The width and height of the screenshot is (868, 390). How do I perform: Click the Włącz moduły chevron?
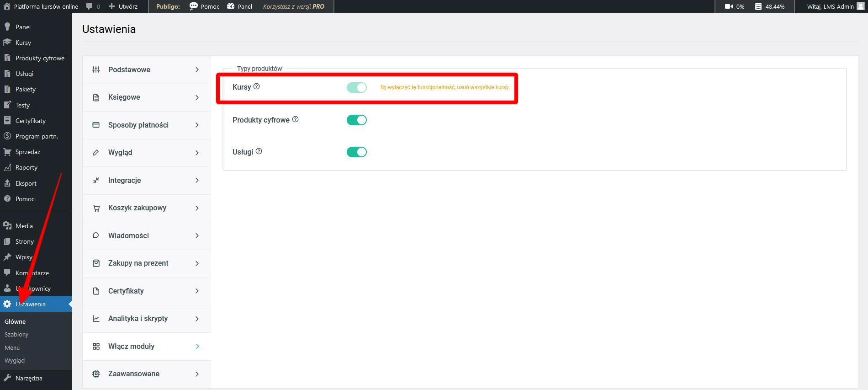197,346
